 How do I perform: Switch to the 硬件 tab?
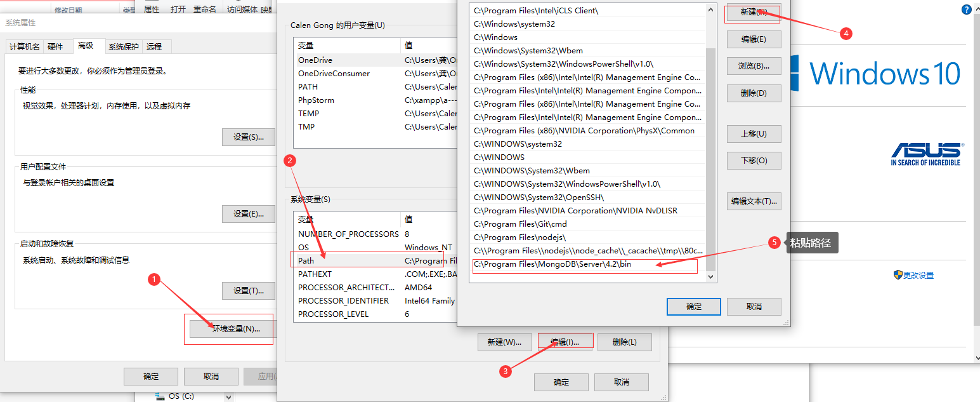coord(56,46)
